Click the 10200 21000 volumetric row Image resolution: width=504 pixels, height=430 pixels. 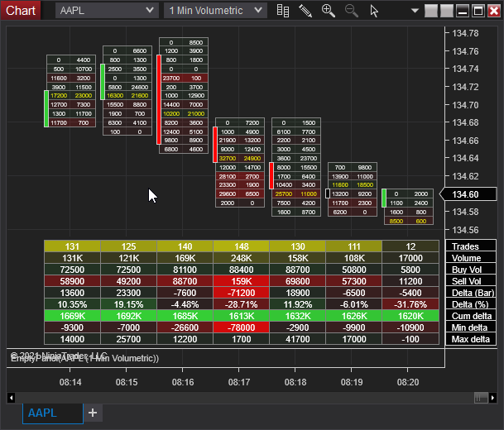(184, 113)
